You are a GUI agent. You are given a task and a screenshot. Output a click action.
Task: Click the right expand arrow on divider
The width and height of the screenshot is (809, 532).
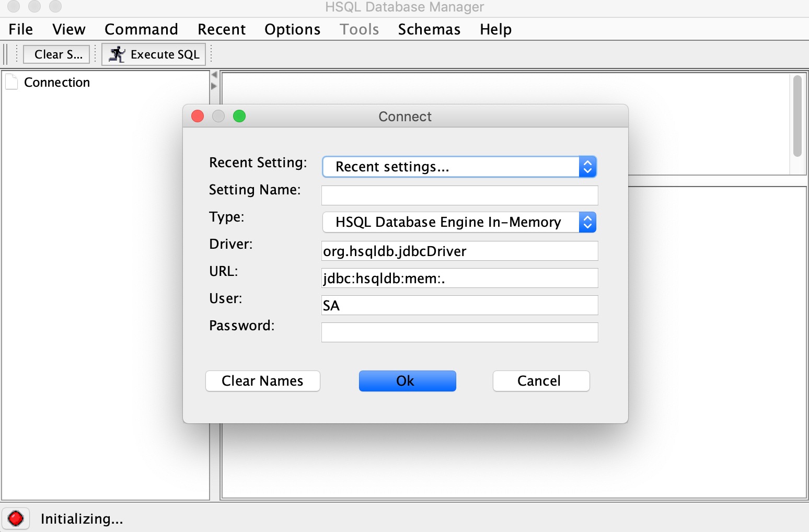click(214, 86)
